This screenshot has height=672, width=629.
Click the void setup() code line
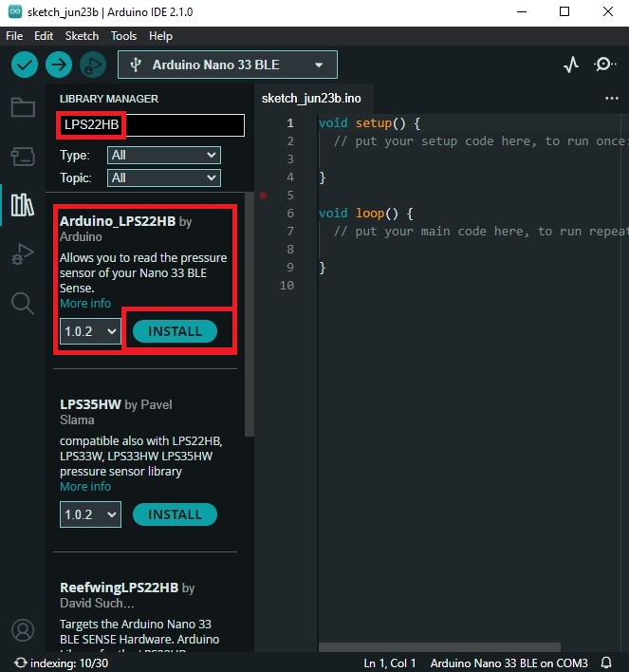click(369, 123)
